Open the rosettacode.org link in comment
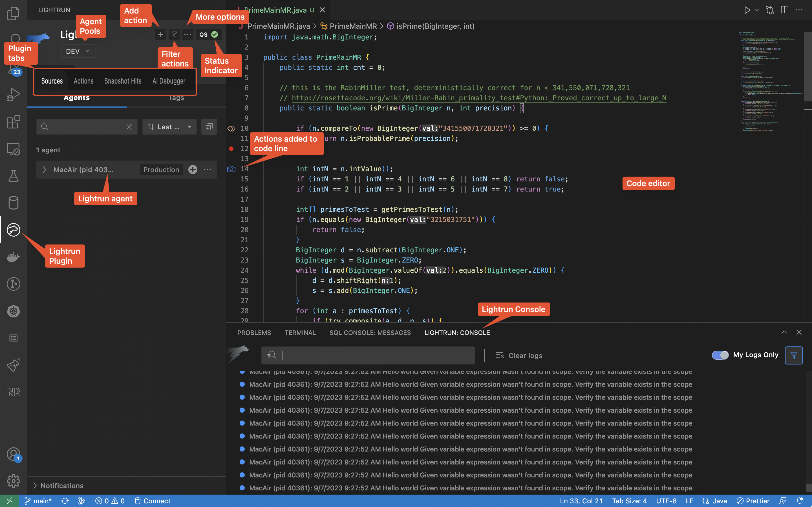 [x=479, y=98]
